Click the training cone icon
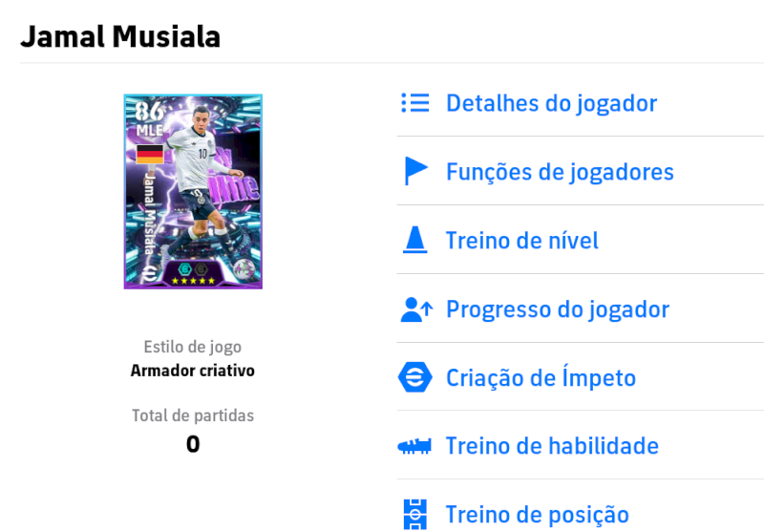764x532 pixels. coord(415,240)
